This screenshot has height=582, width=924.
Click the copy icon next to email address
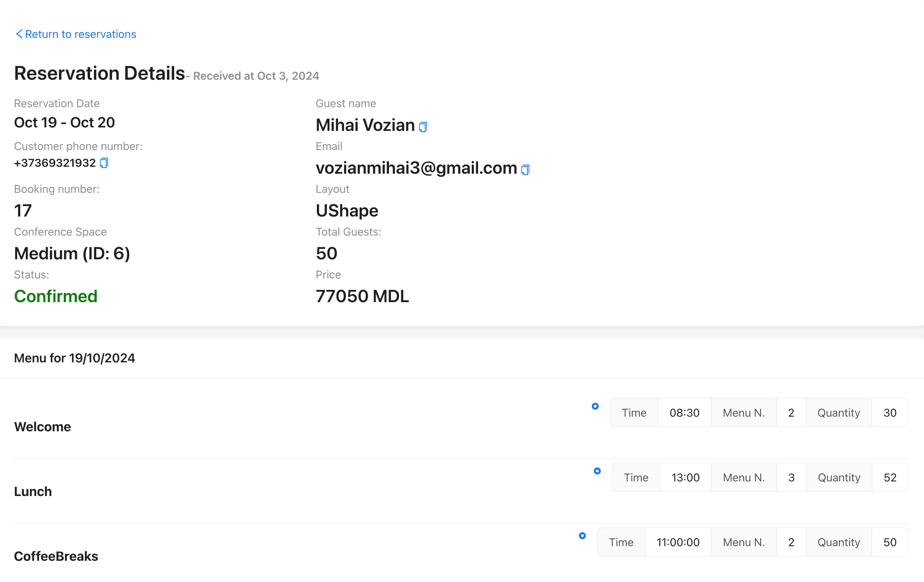525,169
